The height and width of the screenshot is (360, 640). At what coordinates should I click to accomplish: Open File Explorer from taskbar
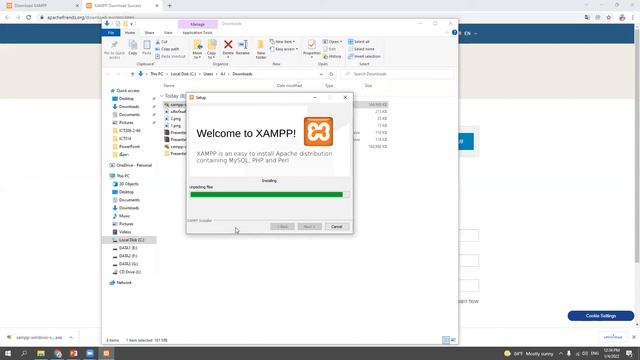41,353
